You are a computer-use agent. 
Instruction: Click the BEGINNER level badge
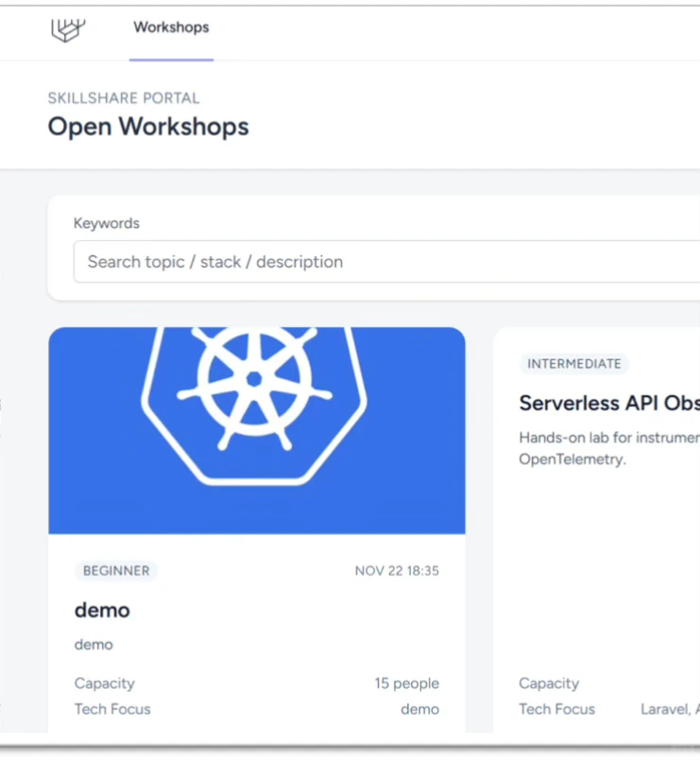point(116,571)
